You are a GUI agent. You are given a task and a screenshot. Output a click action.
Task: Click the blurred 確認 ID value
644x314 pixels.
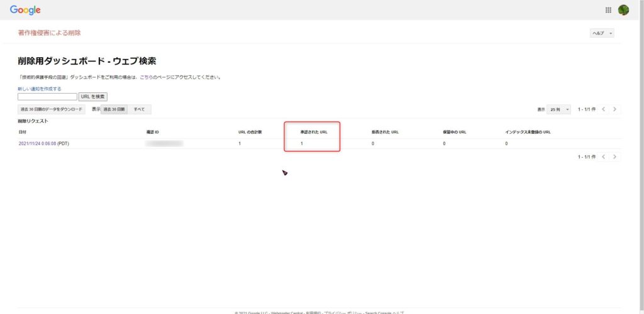[164, 144]
